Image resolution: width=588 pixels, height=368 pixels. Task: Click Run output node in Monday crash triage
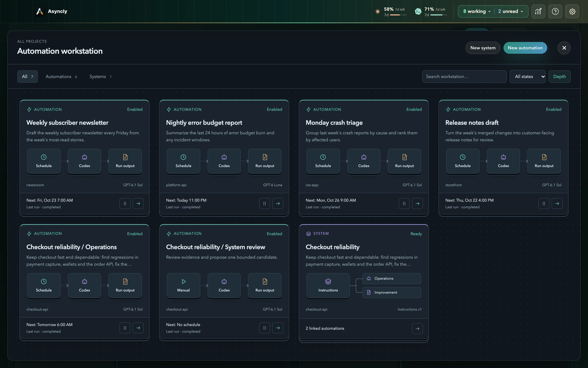click(404, 161)
